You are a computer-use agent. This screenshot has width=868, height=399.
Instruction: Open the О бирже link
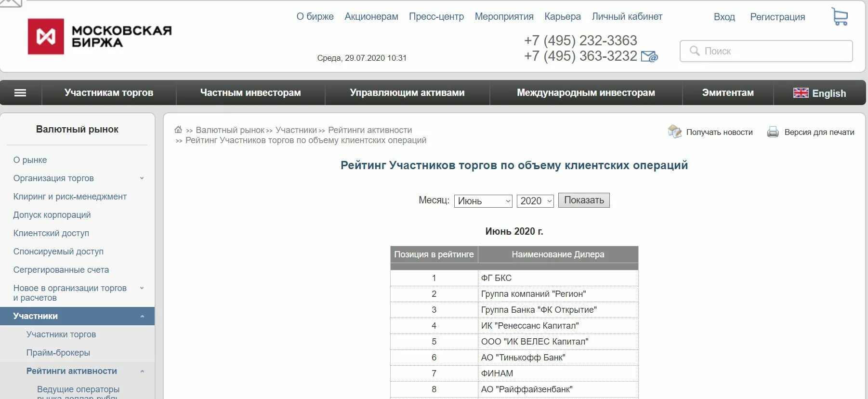click(x=315, y=16)
